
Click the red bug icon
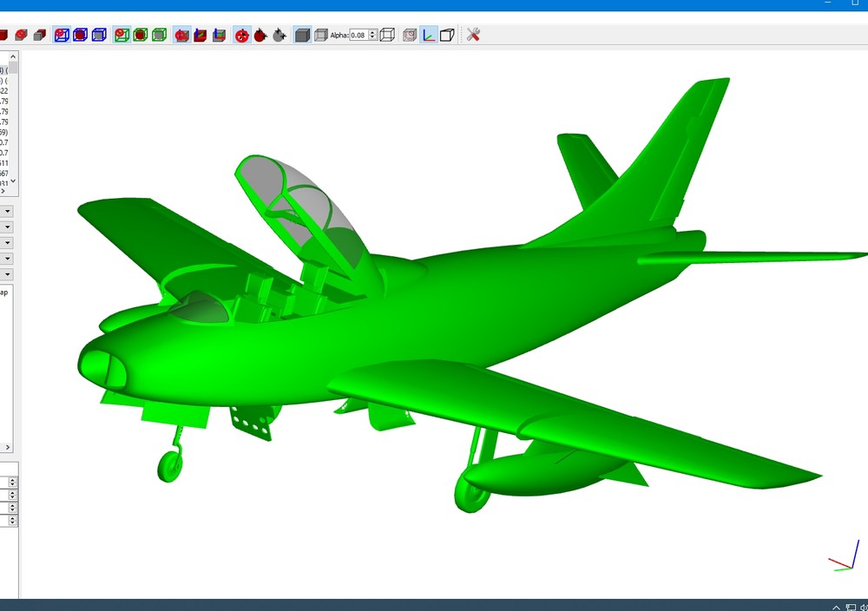pyautogui.click(x=260, y=35)
